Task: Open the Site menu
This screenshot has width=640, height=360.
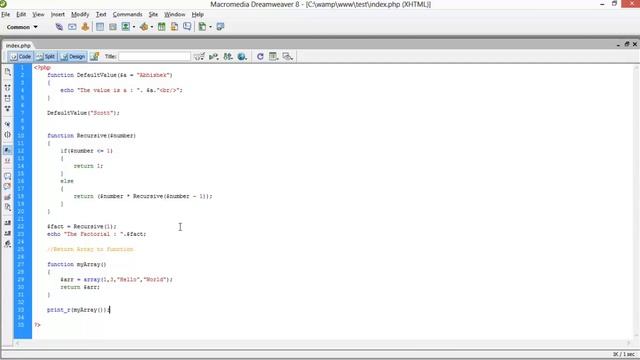Action: tap(153, 14)
